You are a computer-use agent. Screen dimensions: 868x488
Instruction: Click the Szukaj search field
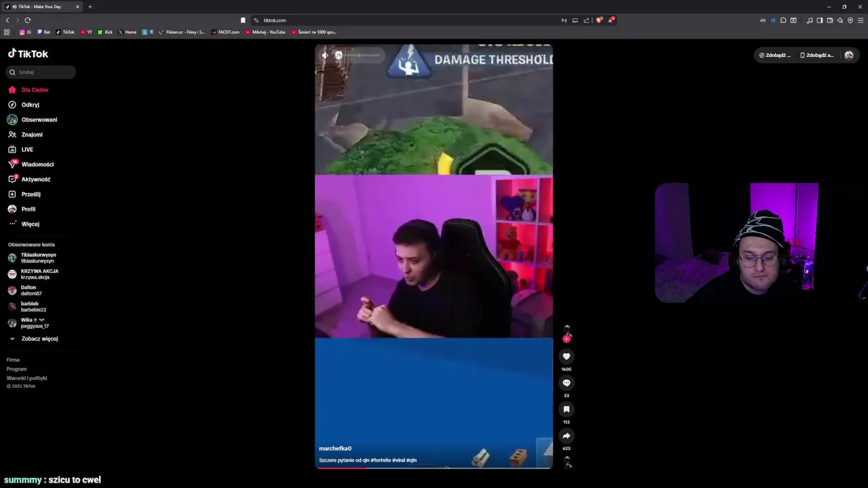tap(41, 72)
